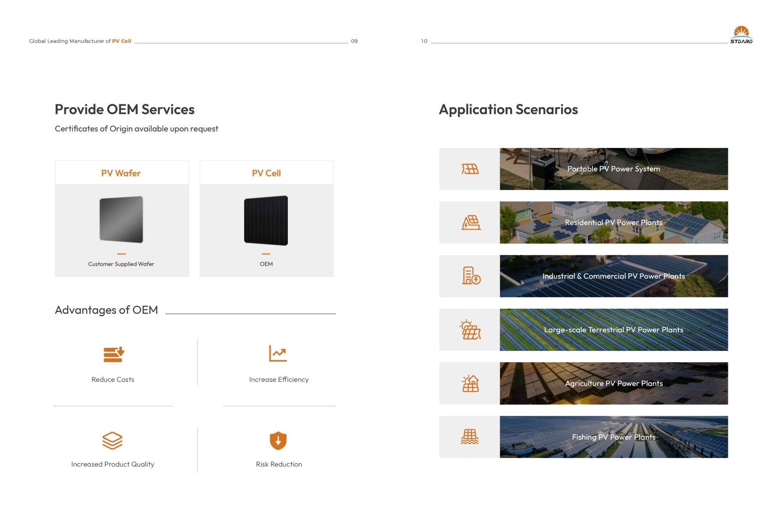
Task: Click Certificates of Origin available upon request
Action: tap(136, 129)
